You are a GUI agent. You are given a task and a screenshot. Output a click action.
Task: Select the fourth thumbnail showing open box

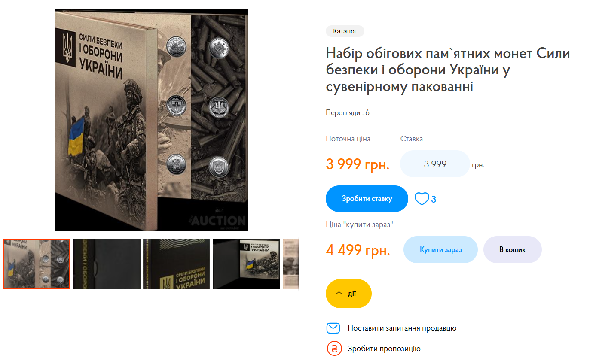pyautogui.click(x=247, y=264)
